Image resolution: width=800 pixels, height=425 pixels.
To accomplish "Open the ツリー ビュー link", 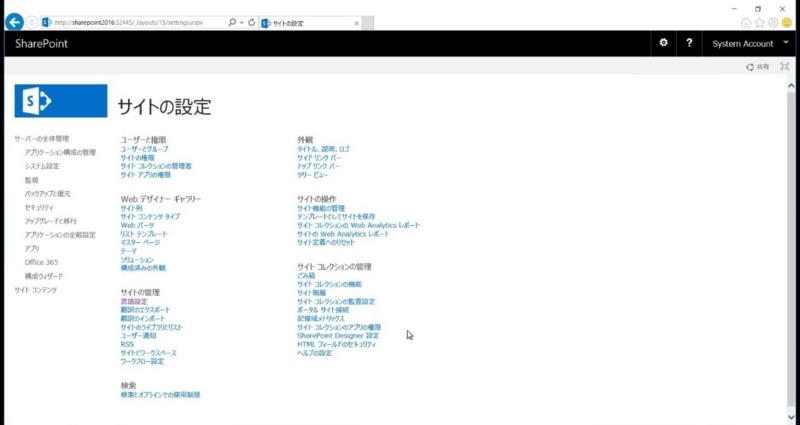I will tap(313, 175).
